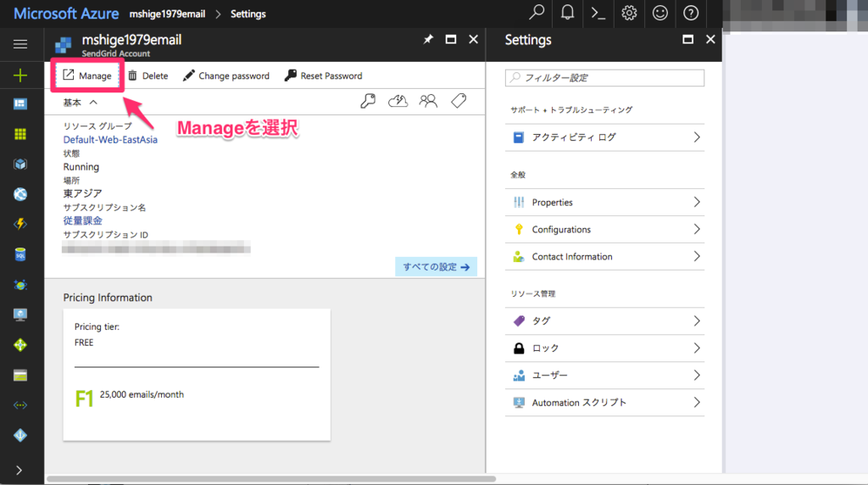Open the hamburger menu in left sidebar
868x485 pixels.
tap(20, 44)
